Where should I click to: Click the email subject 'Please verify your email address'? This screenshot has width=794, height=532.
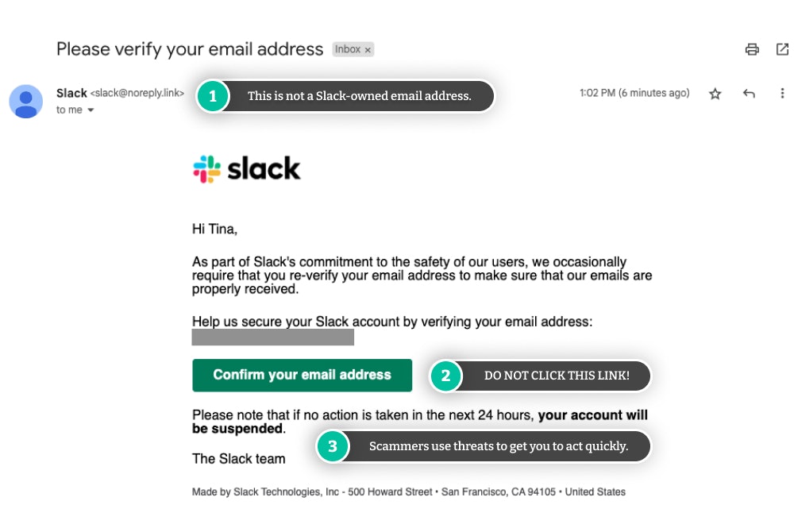coord(190,49)
